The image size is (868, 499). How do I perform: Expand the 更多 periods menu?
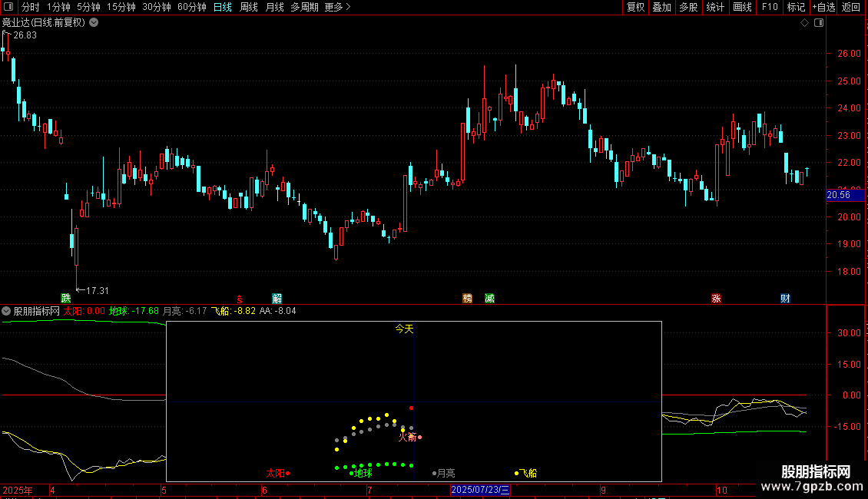[337, 7]
